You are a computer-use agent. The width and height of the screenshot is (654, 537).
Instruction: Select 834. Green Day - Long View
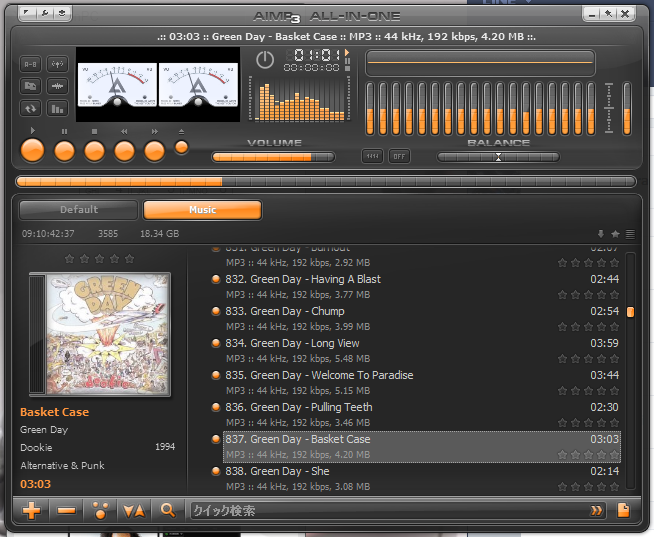pyautogui.click(x=422, y=351)
